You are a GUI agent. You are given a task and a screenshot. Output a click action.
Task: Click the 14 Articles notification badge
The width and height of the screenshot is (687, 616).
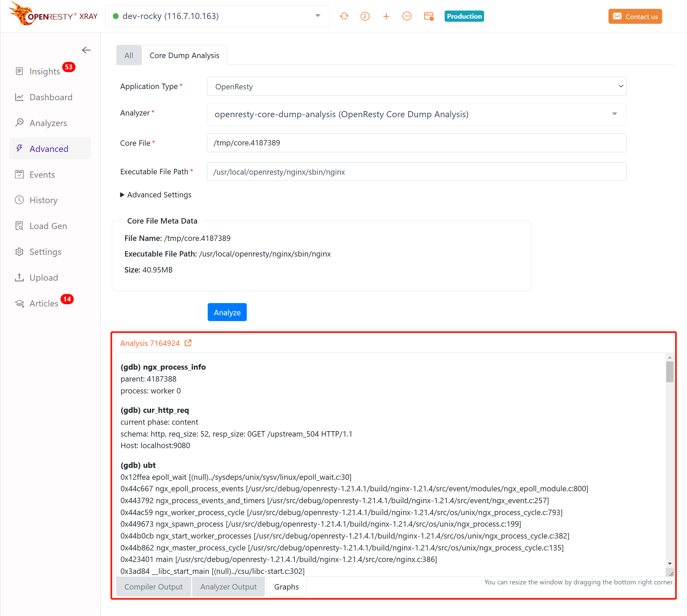[67, 299]
